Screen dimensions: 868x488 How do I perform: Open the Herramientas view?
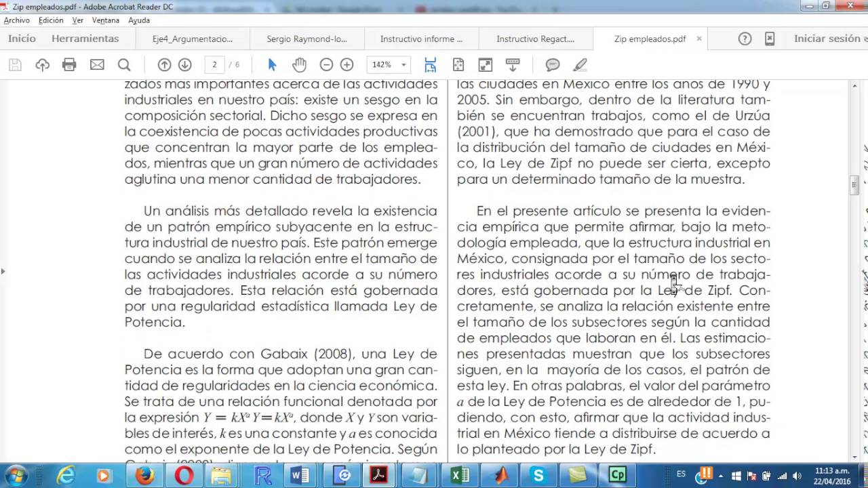coord(85,39)
